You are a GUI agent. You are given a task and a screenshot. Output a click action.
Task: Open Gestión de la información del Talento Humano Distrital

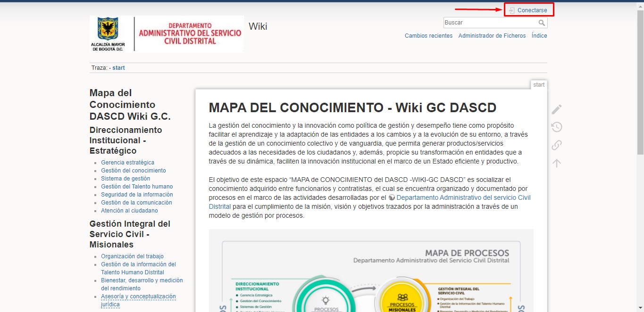pyautogui.click(x=138, y=268)
